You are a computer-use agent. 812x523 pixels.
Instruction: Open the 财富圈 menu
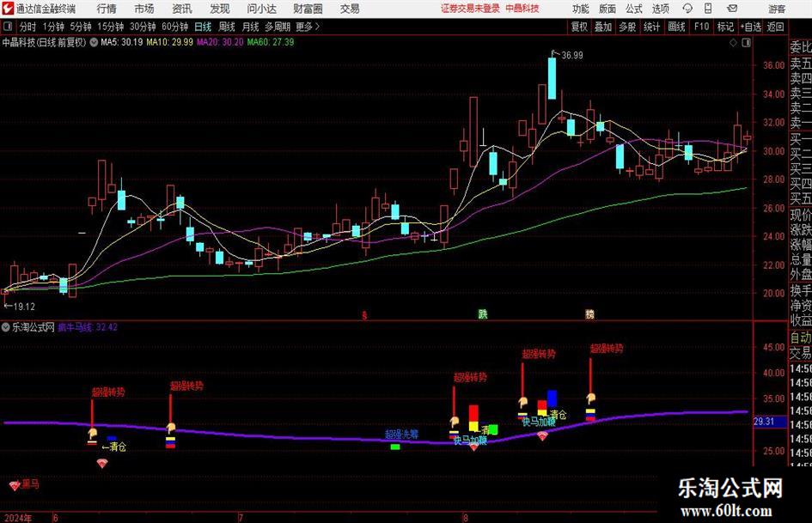point(308,9)
